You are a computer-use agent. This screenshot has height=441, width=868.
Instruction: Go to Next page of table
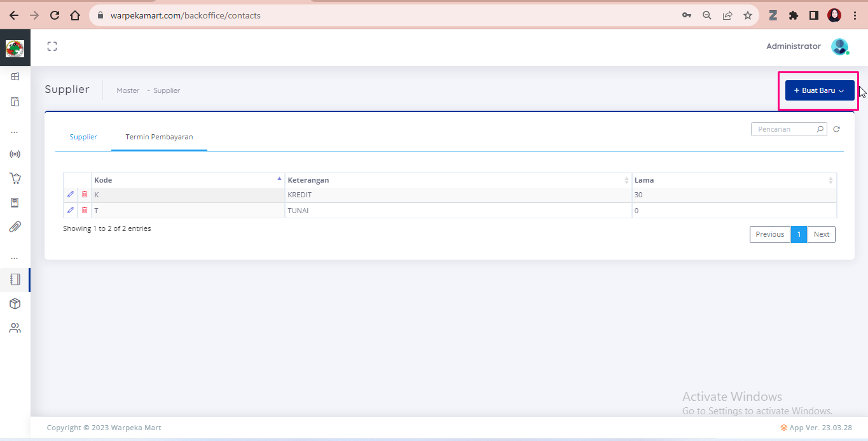click(x=822, y=234)
